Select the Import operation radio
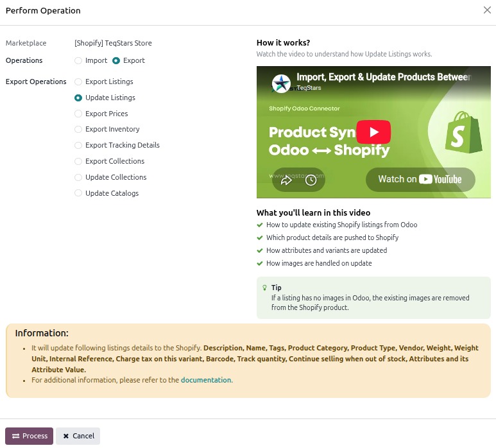Image resolution: width=496 pixels, height=448 pixels. pos(78,60)
